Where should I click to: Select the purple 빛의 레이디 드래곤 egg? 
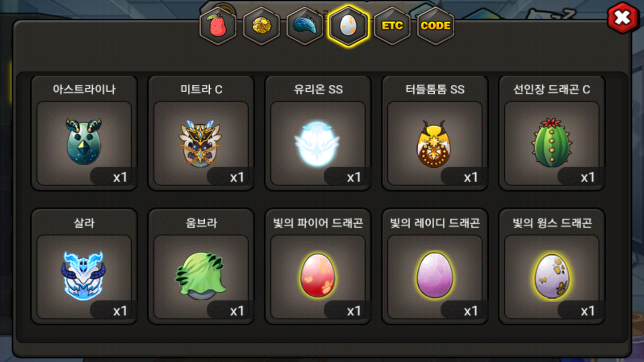coord(434,276)
